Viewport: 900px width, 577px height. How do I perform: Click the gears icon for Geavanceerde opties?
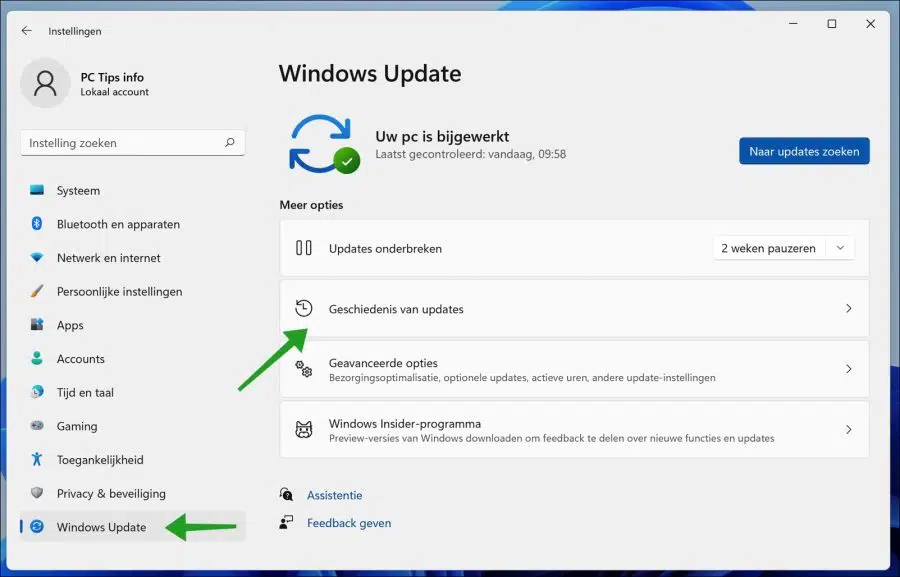point(304,369)
